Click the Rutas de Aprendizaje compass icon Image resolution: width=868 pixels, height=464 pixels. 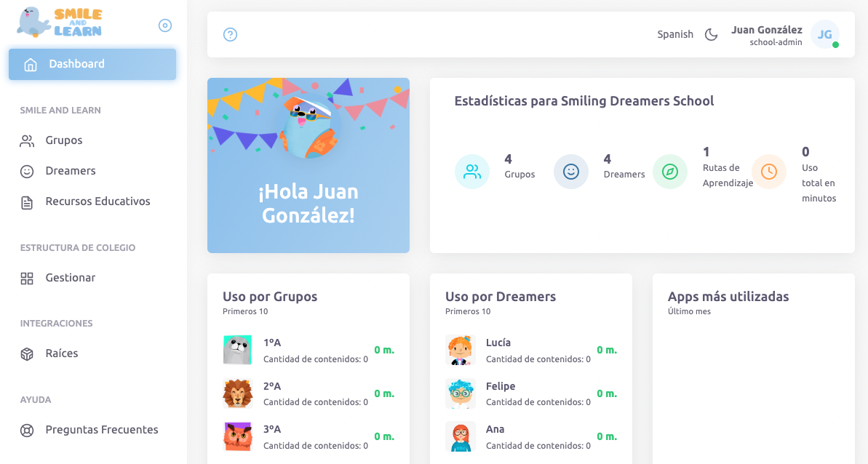pos(670,172)
